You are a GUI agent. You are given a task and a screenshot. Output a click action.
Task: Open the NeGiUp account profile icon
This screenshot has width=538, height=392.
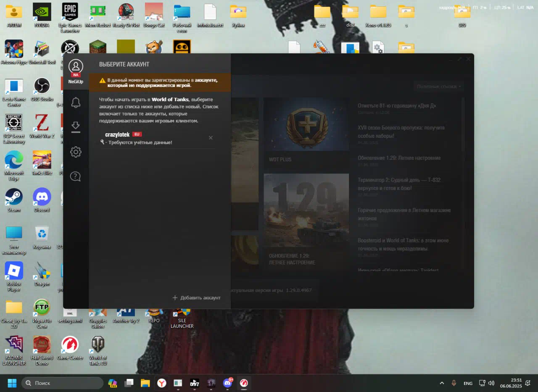(x=76, y=67)
